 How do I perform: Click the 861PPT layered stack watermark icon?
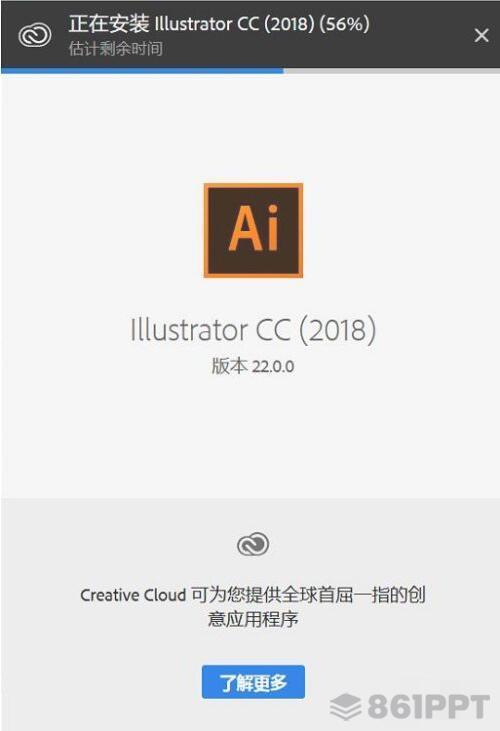point(345,706)
